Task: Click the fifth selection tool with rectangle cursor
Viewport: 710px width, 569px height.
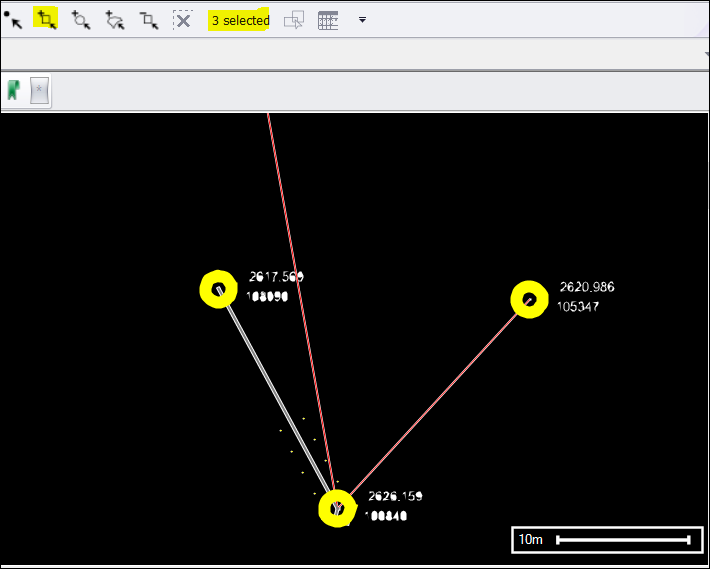Action: click(149, 20)
